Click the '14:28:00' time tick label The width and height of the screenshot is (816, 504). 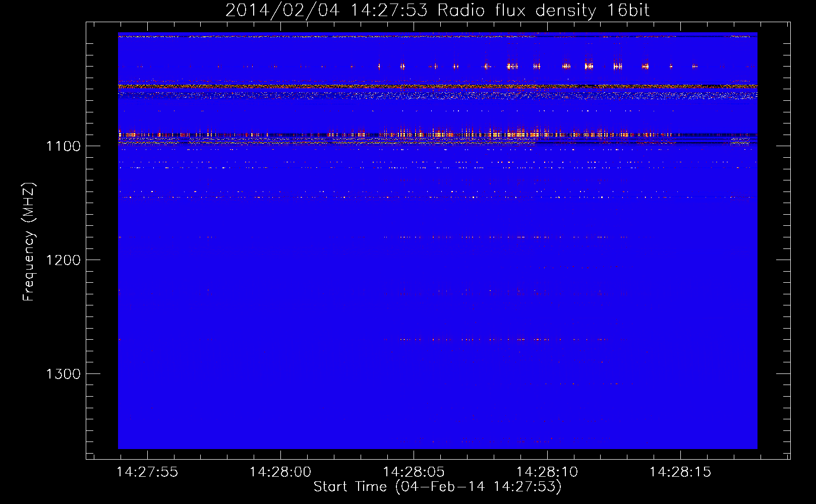[280, 472]
